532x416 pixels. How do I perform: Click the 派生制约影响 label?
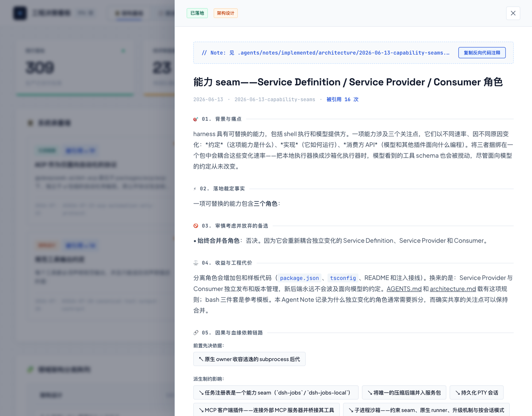(209, 379)
